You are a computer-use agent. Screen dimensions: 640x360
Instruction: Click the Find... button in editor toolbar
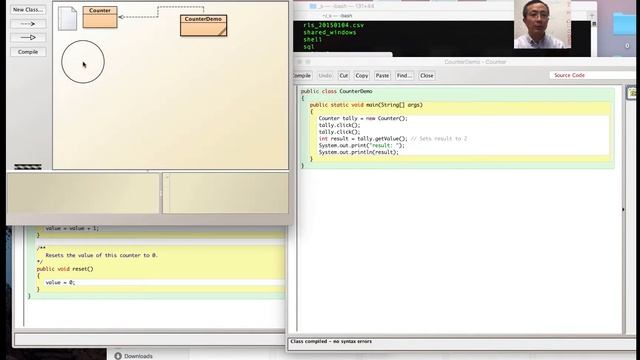404,76
